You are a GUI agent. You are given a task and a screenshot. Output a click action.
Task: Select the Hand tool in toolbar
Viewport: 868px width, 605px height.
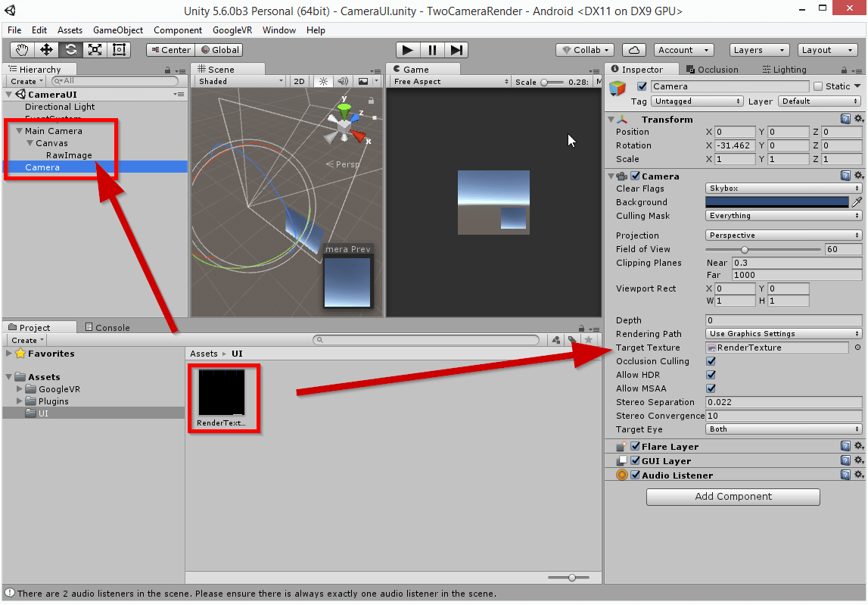(22, 50)
